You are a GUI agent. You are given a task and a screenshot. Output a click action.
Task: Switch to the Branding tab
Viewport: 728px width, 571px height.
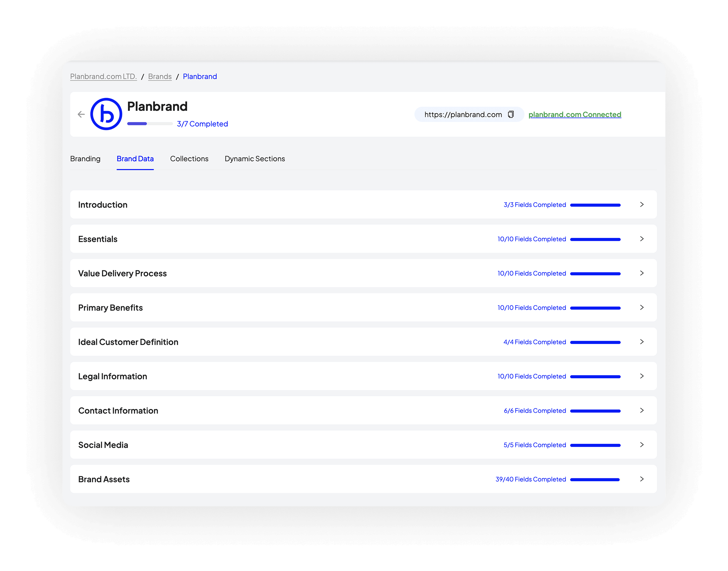[x=85, y=159]
